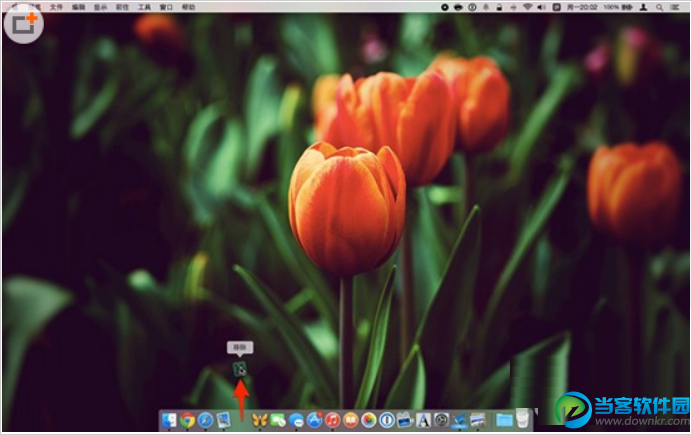Click the Wi-Fi status icon

[x=527, y=7]
